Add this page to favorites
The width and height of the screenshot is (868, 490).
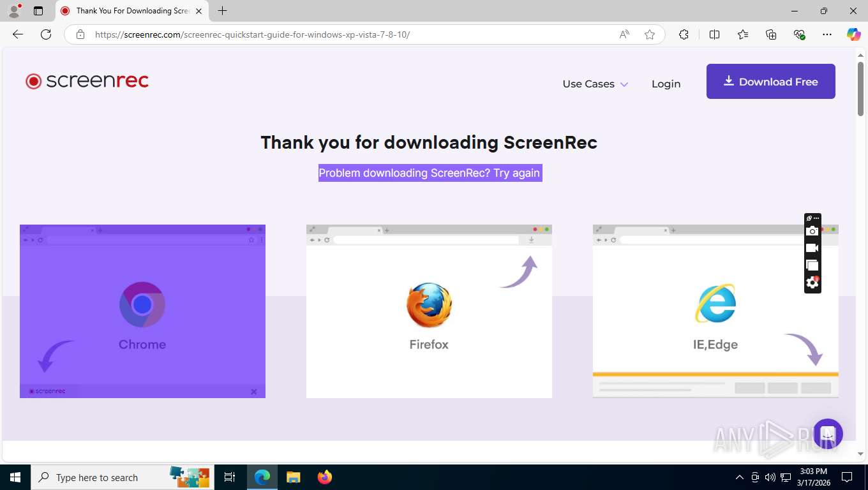coord(650,34)
